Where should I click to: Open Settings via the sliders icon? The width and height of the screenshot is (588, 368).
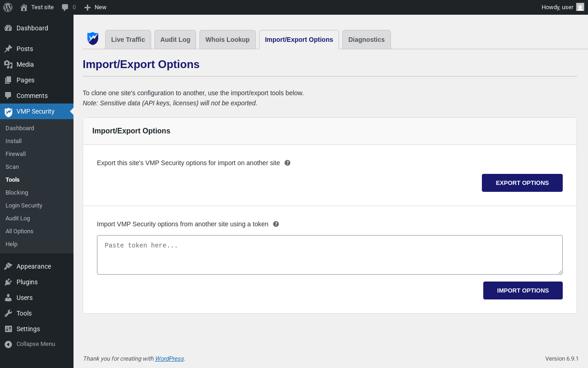8,329
